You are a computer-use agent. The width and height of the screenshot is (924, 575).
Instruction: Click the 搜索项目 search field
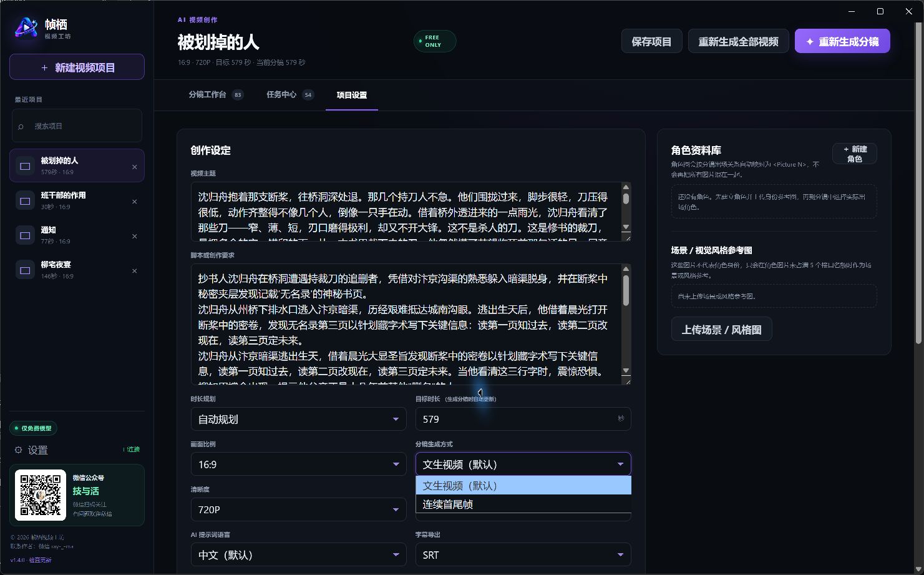pos(77,125)
